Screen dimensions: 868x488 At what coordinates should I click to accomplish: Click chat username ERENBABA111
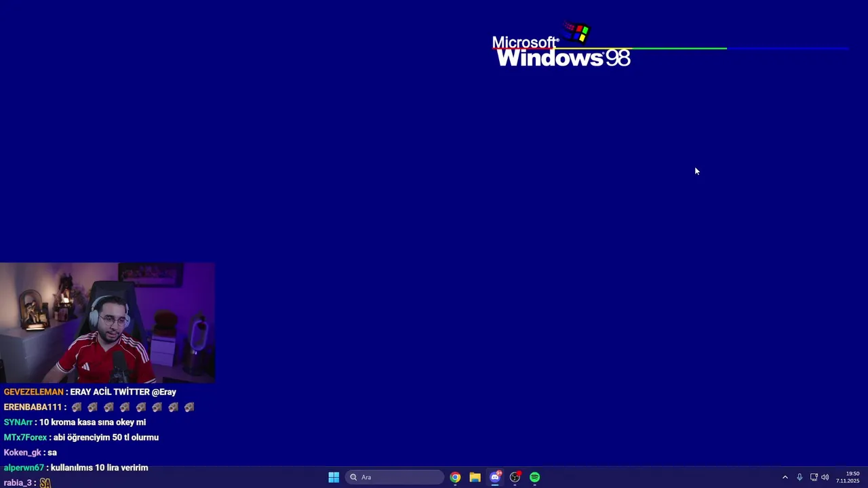[x=33, y=407]
